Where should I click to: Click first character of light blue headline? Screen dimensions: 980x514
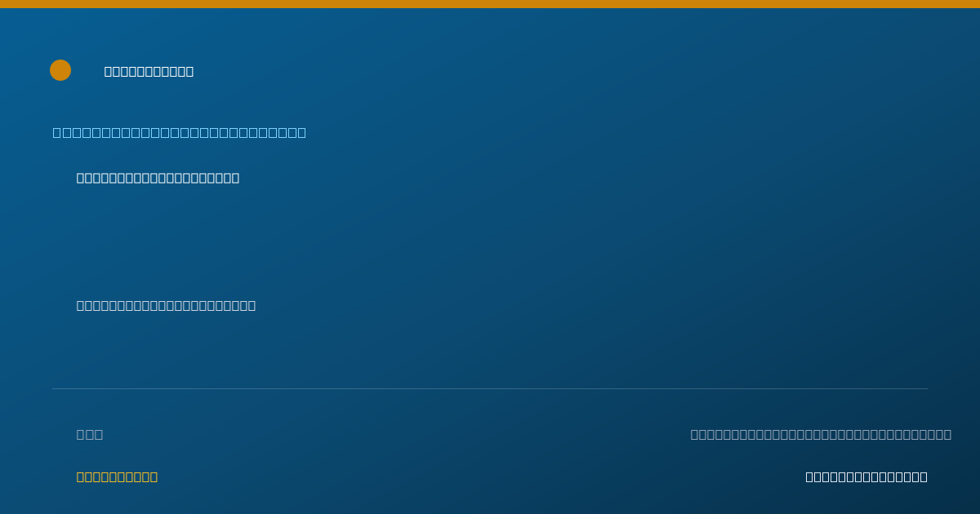(x=57, y=132)
